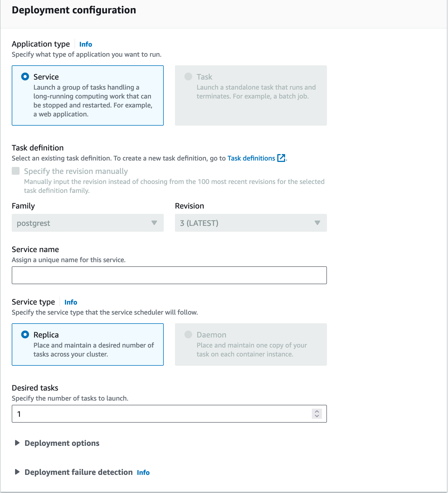
Task: Open Info link next to Application type
Action: pyautogui.click(x=86, y=44)
